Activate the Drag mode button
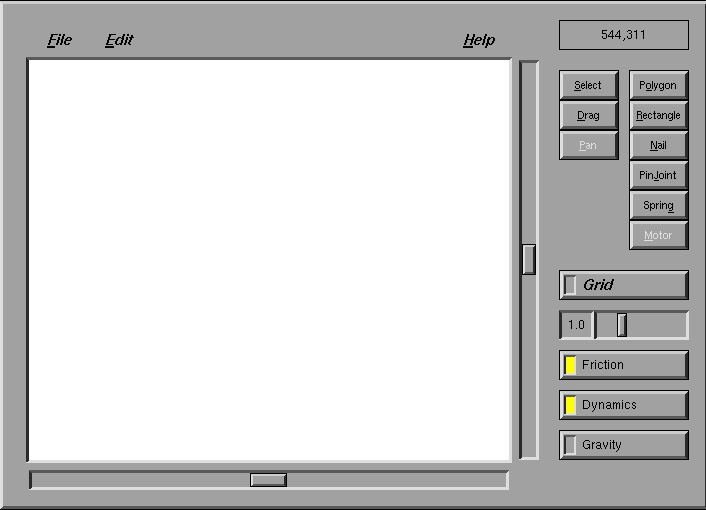 point(588,115)
